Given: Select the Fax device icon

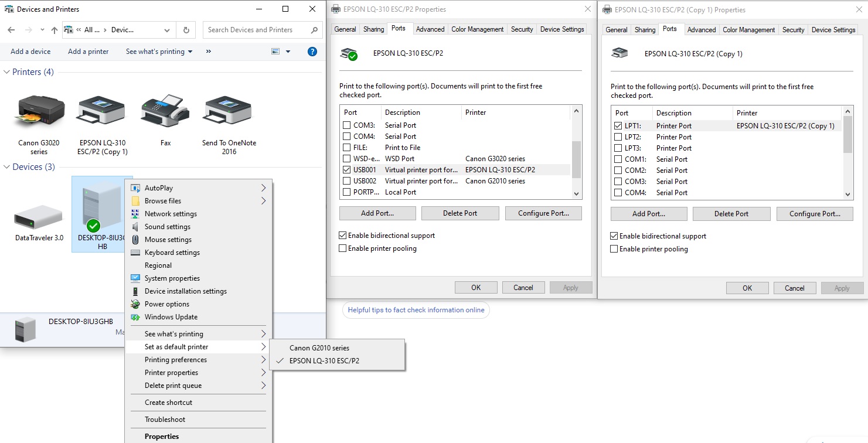Looking at the screenshot, I should (165, 110).
